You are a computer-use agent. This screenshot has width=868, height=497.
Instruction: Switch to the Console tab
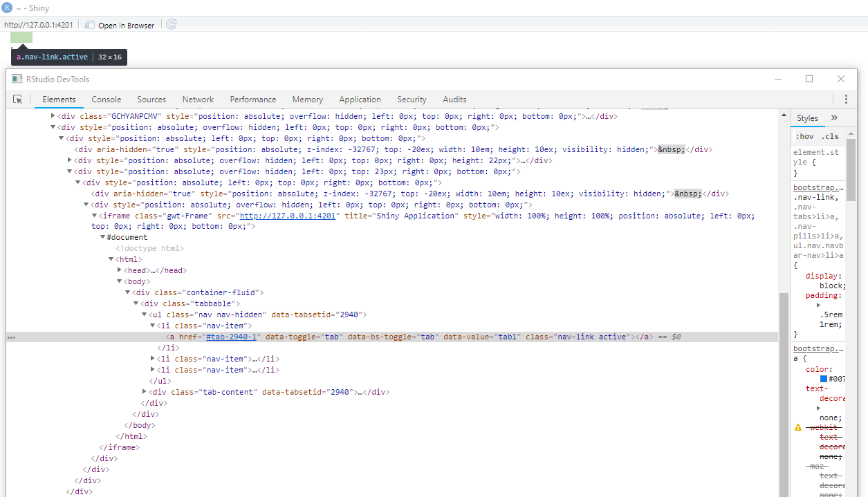[106, 99]
